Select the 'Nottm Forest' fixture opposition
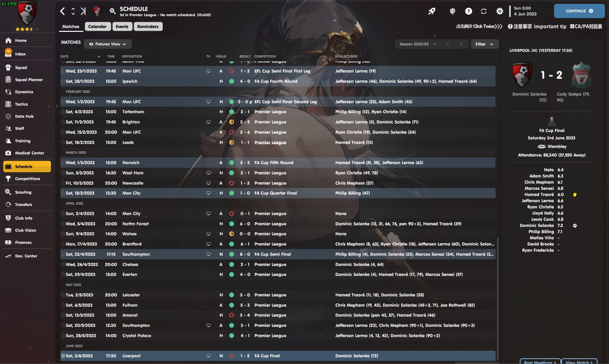Screen dimensions: 609x364 coord(136,224)
